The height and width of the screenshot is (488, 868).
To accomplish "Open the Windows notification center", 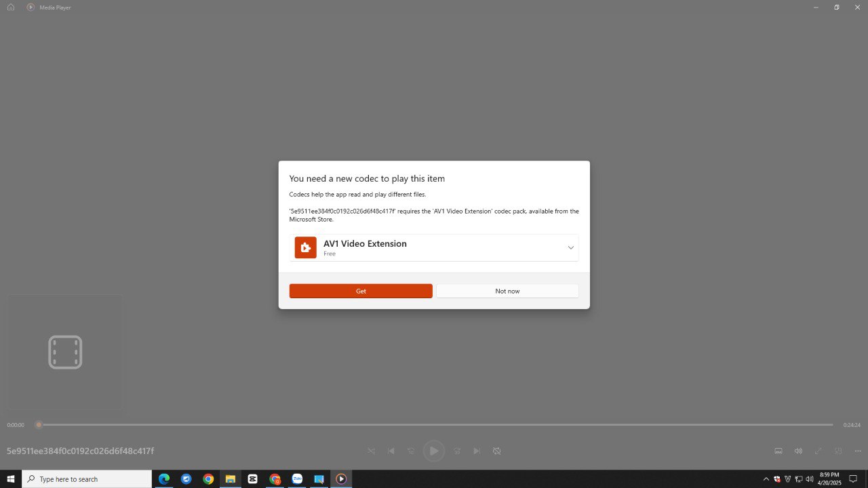I will point(854,479).
